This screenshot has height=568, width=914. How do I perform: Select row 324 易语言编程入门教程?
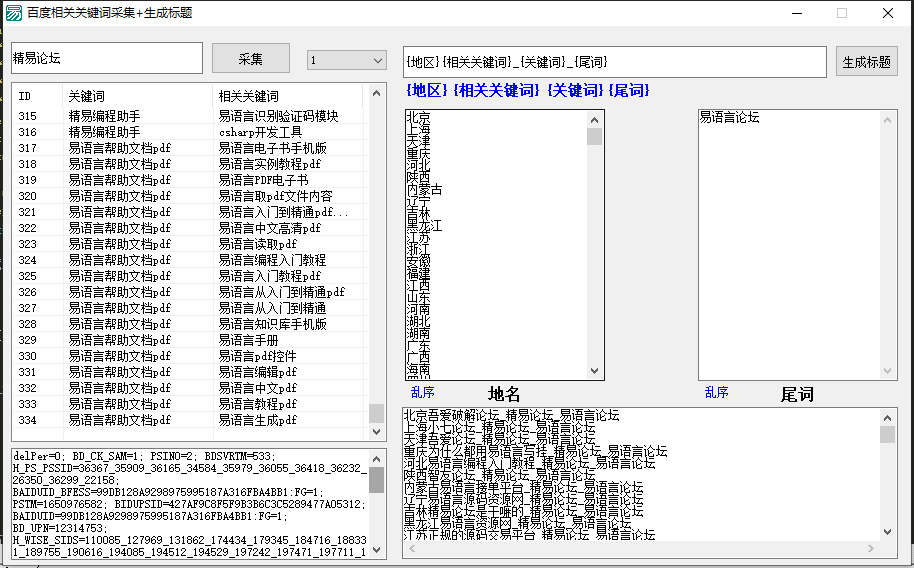(x=190, y=260)
